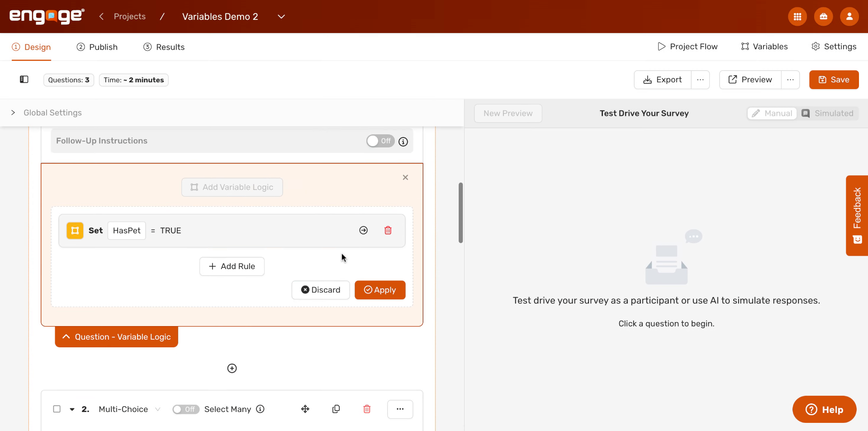Click the Export button

tap(663, 80)
